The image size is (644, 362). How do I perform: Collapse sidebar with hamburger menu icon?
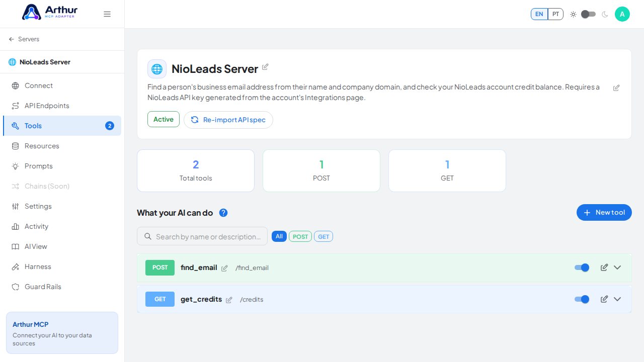point(107,14)
